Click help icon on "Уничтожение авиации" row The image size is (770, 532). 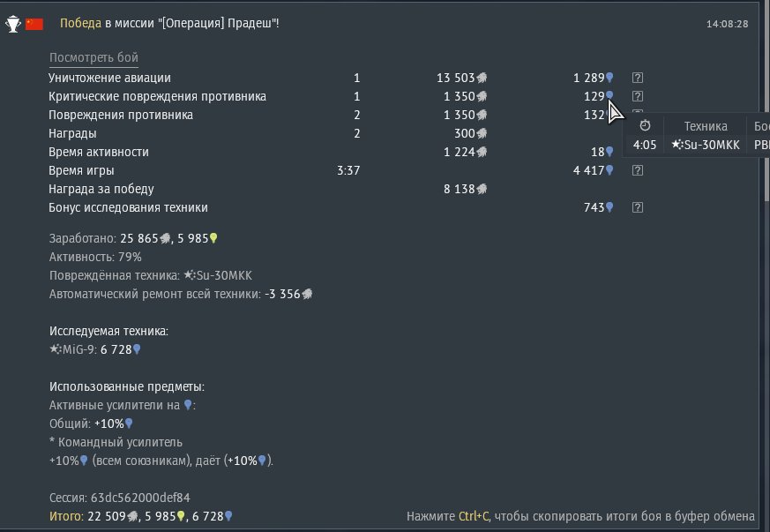[x=638, y=78]
